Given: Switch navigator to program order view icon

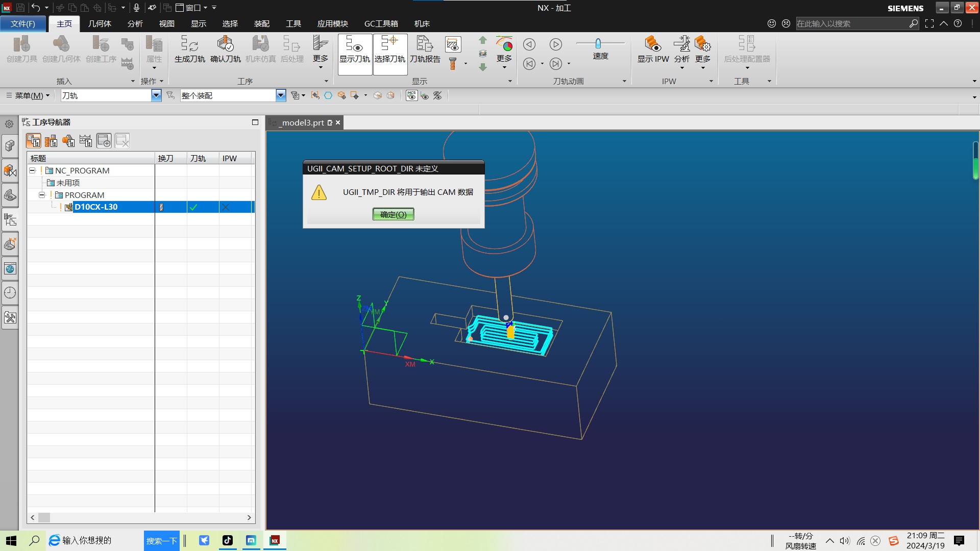Looking at the screenshot, I should coord(34,141).
